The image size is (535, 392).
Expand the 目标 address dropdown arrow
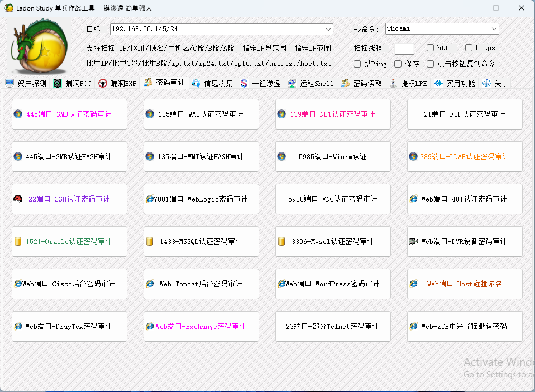[x=328, y=30]
